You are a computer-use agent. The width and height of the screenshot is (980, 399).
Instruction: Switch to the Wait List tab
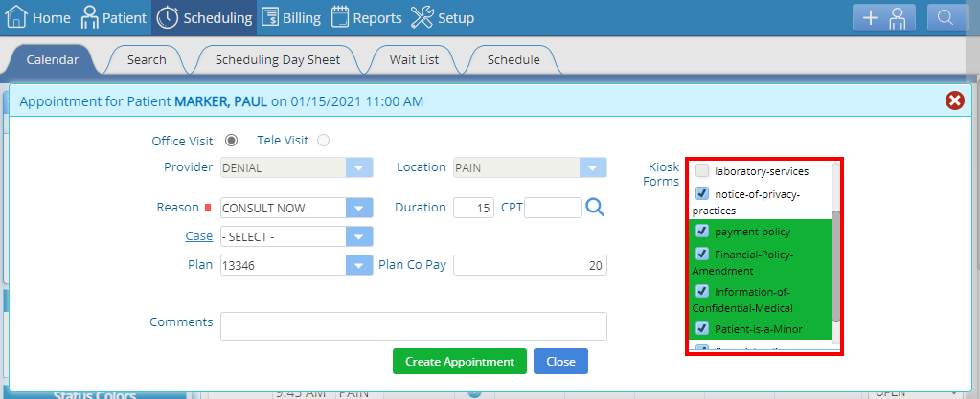click(x=414, y=60)
